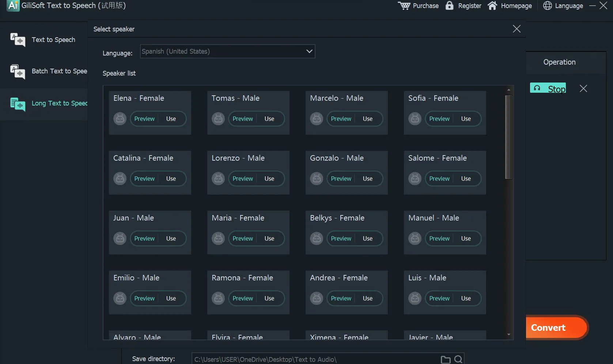
Task: Use the Maria female voice
Action: (269, 238)
